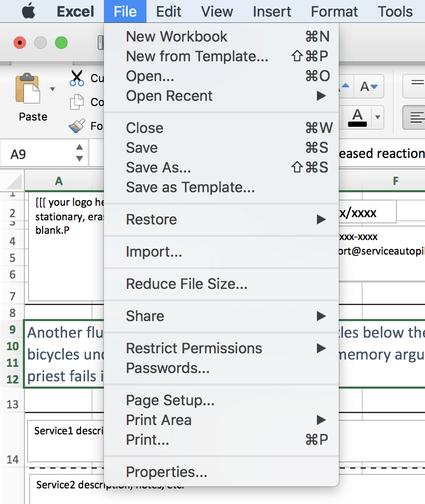This screenshot has width=425, height=504.
Task: Click the Name Box stepper arrows
Action: (x=79, y=153)
